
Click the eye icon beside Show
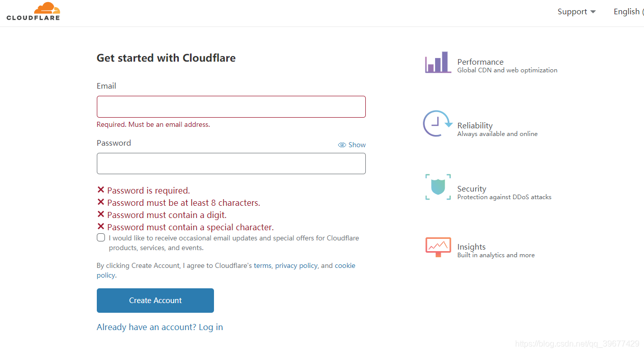(x=342, y=145)
